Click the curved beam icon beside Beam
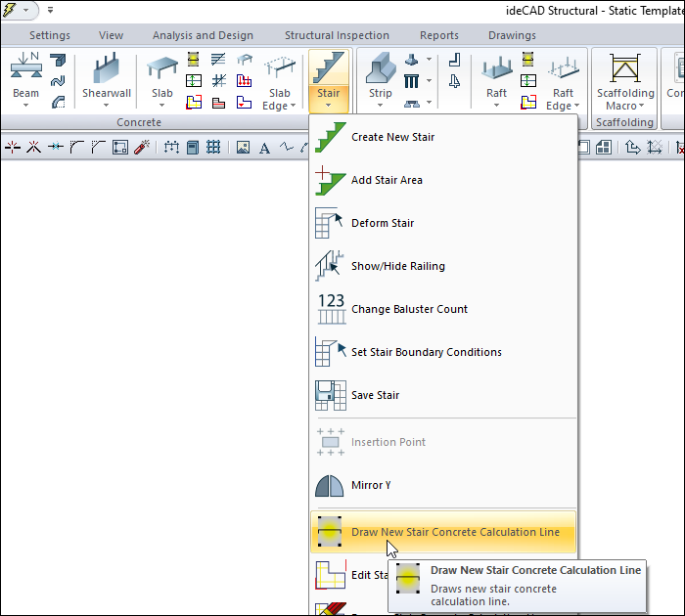This screenshot has height=616, width=685. click(x=58, y=81)
